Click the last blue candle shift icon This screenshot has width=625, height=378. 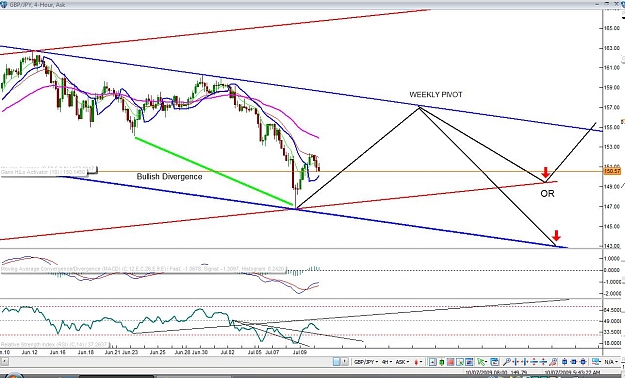[x=583, y=362]
